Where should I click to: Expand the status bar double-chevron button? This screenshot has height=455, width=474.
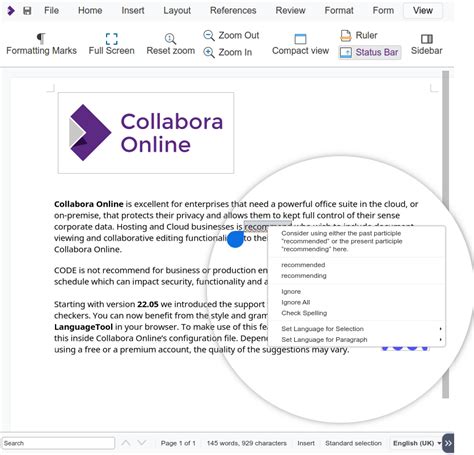click(x=448, y=443)
